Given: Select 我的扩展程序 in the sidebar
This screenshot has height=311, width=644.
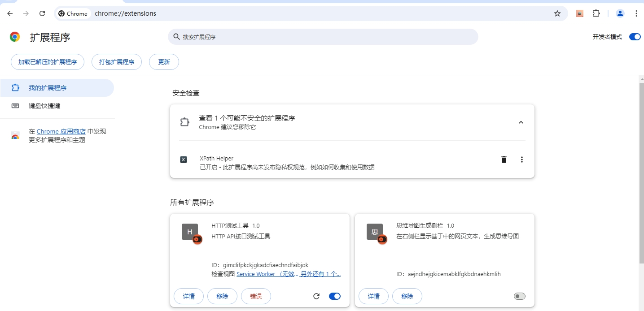Looking at the screenshot, I should (57, 88).
